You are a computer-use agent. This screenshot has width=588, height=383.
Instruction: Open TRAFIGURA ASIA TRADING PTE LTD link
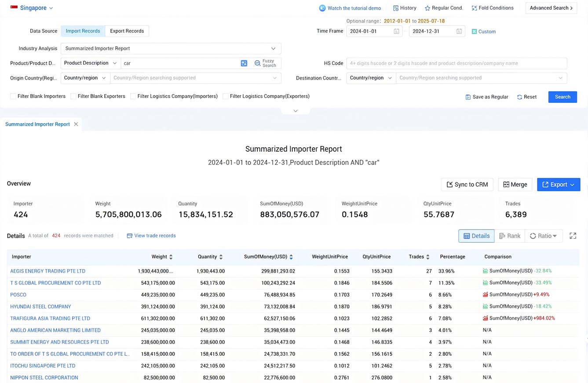pyautogui.click(x=50, y=319)
